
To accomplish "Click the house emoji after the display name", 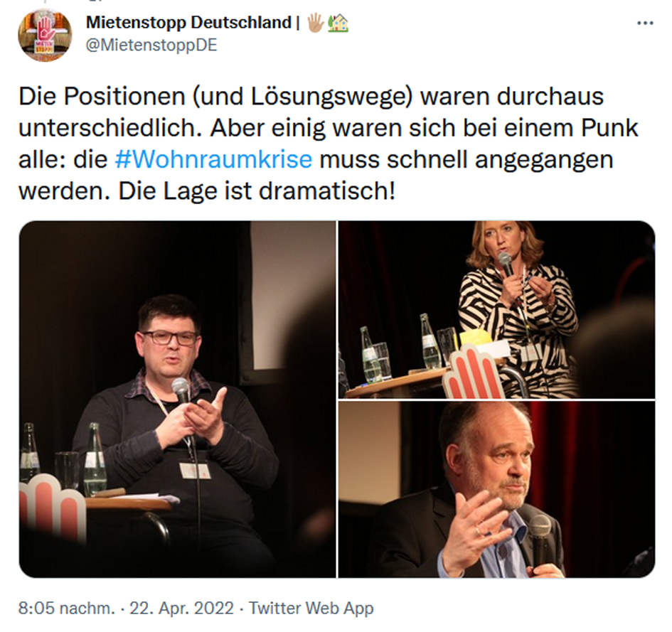I will click(x=338, y=22).
